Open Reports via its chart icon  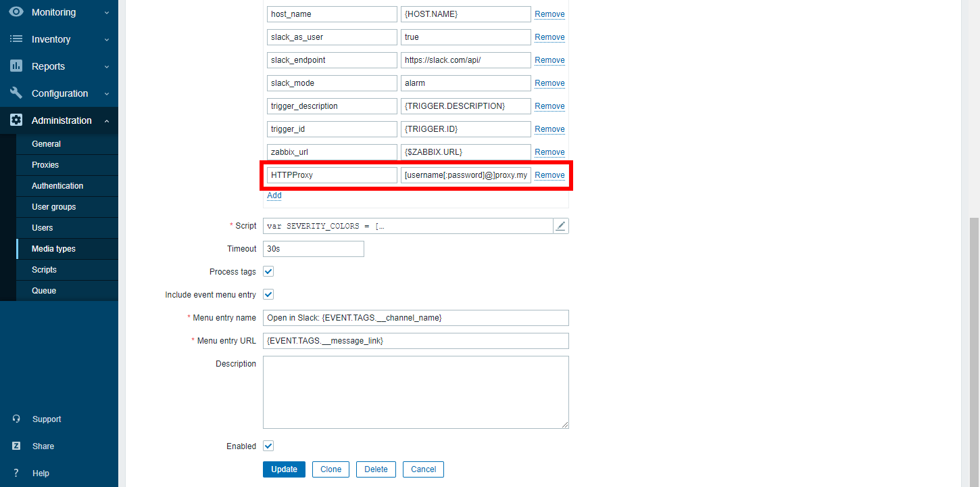pyautogui.click(x=16, y=66)
